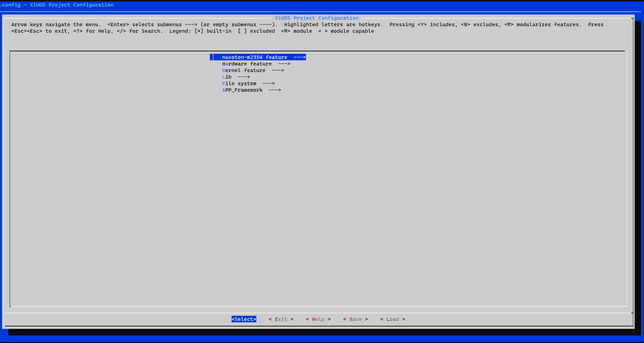644x343 pixels.
Task: Click the Help button
Action: coord(318,319)
